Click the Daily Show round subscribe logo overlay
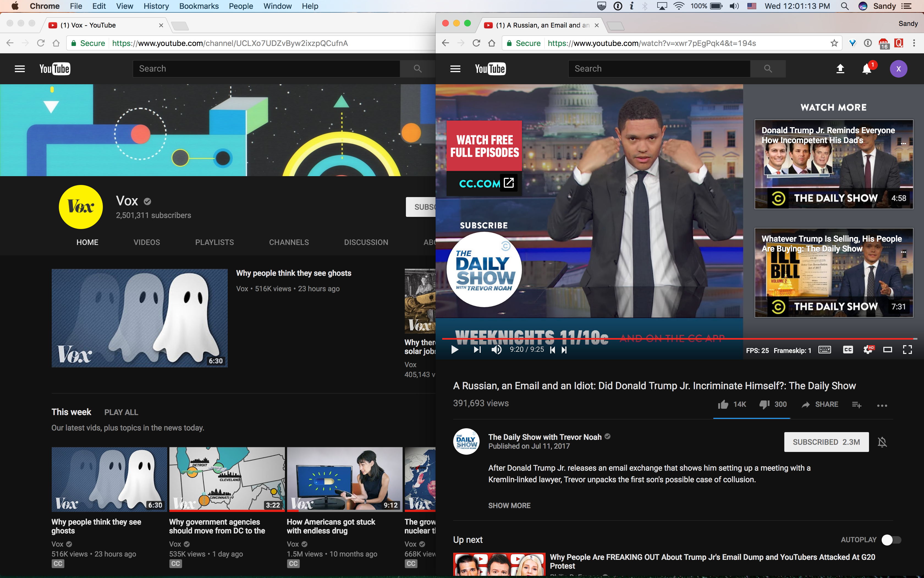Screen dimensions: 924x578 point(484,269)
